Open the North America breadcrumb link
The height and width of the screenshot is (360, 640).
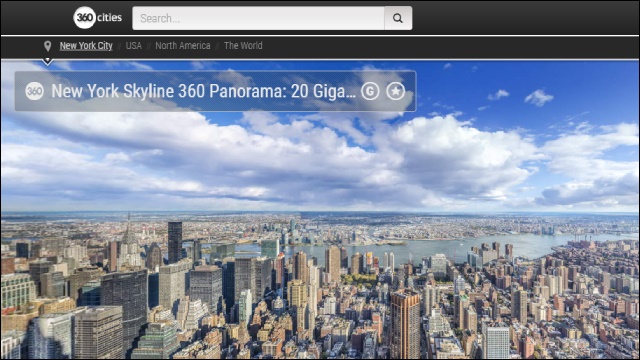(x=182, y=46)
